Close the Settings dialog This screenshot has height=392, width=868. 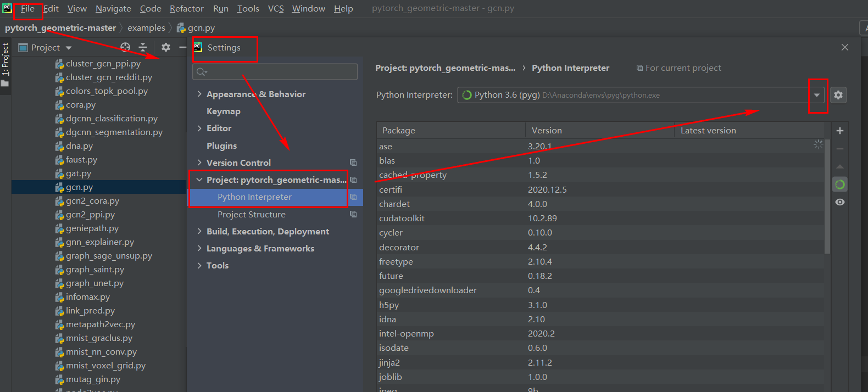(845, 48)
